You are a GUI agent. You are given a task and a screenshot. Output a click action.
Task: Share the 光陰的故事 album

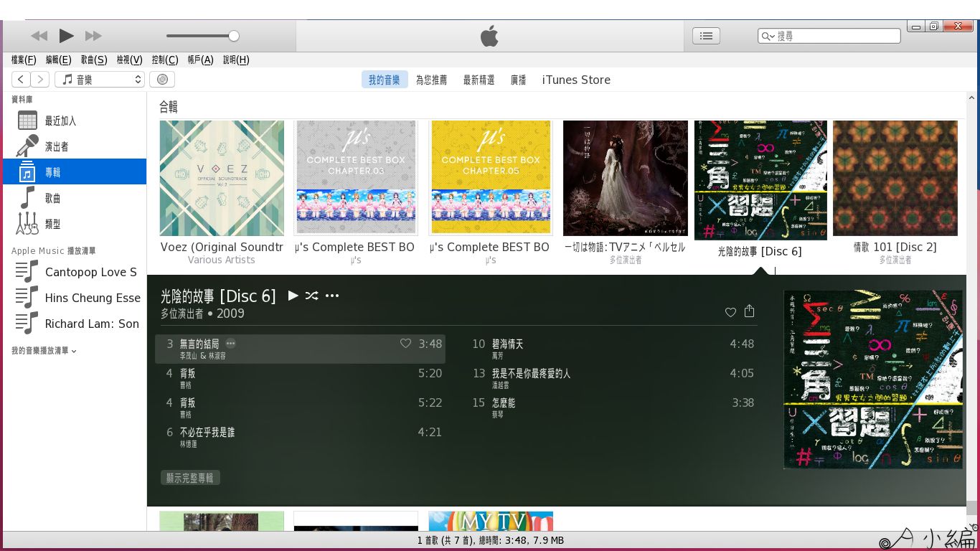tap(750, 311)
